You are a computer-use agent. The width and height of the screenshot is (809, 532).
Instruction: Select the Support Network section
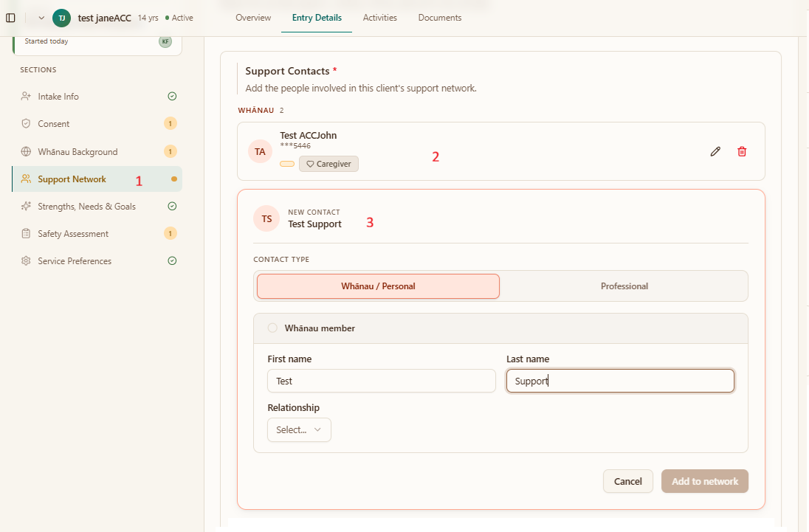click(97, 179)
